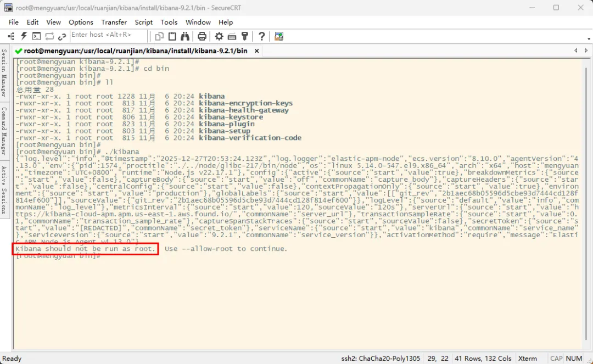The image size is (593, 364).
Task: Click the public key agent icon
Action: (x=245, y=36)
